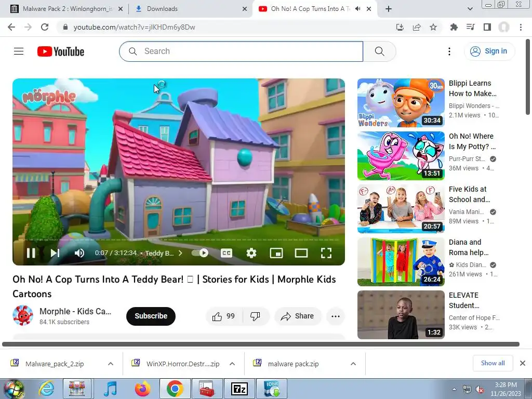
Task: Open 7-Zip from the taskbar
Action: (x=239, y=389)
